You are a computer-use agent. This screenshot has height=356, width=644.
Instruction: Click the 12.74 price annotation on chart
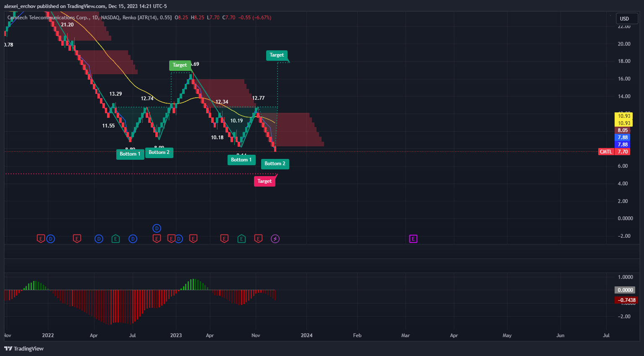(147, 99)
